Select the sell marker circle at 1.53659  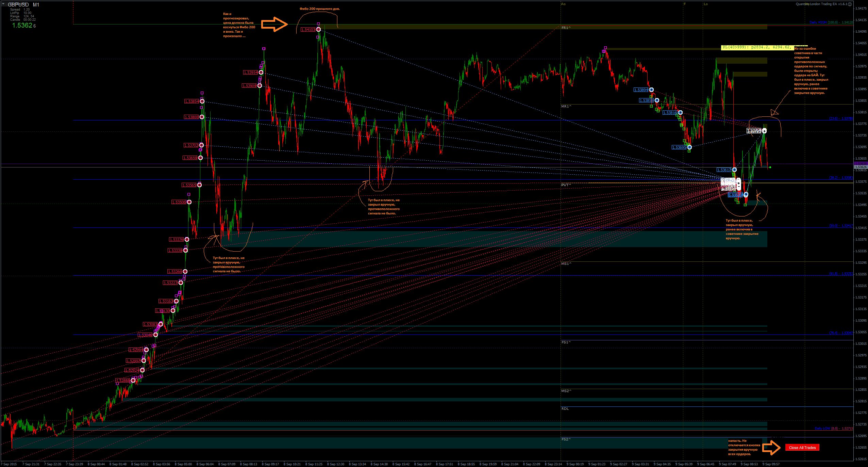tap(200, 158)
